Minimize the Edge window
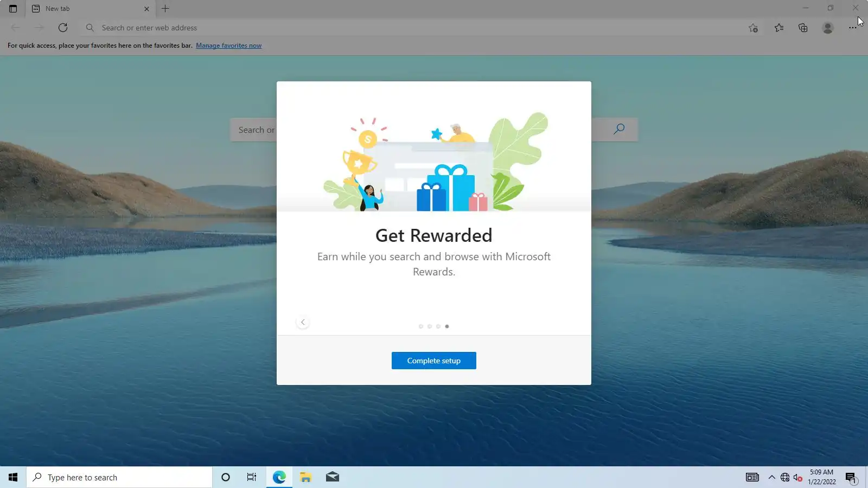Image resolution: width=868 pixels, height=488 pixels. 806,8
